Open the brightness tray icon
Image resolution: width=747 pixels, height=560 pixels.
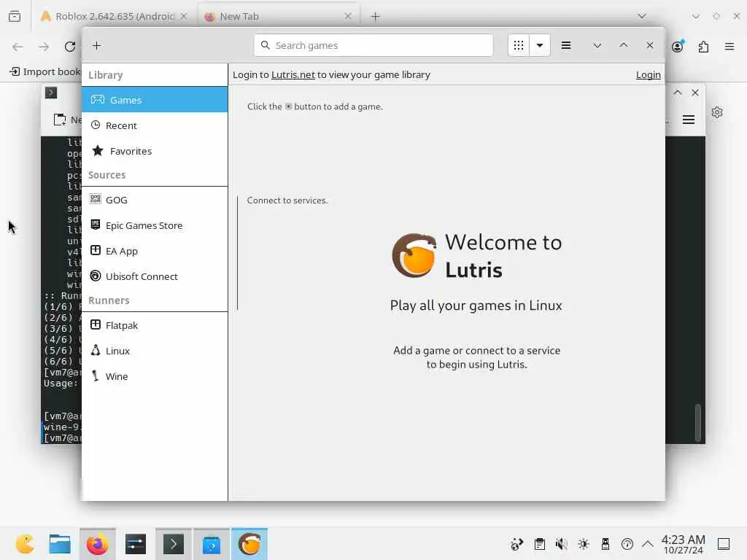(x=583, y=544)
